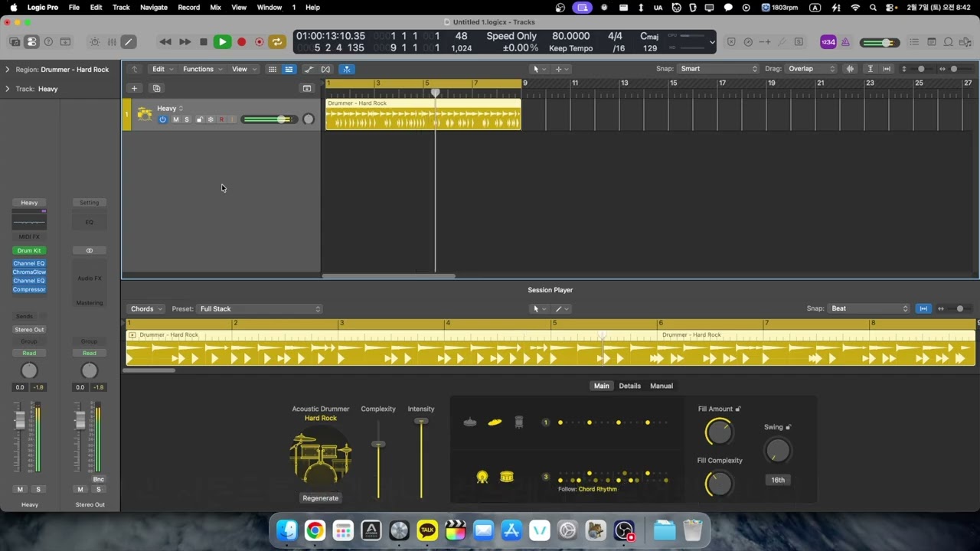This screenshot has width=980, height=551.
Task: Open the Drag Overlap dropdown
Action: pos(812,69)
